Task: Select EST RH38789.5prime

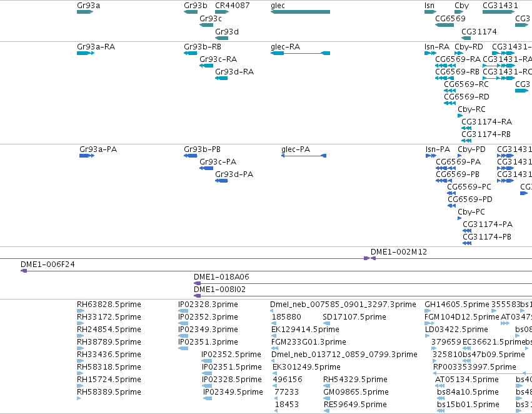Action: [81, 348]
